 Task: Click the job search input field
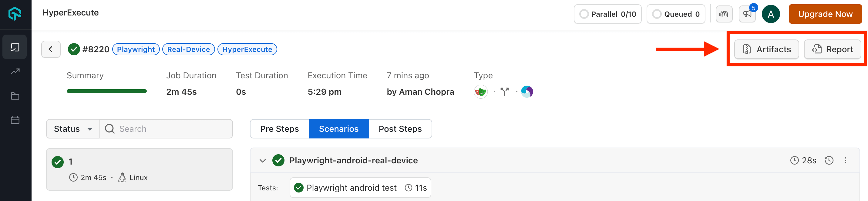[172, 129]
